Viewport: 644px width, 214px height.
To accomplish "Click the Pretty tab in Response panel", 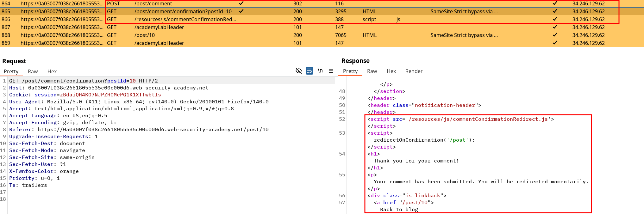I will [350, 71].
